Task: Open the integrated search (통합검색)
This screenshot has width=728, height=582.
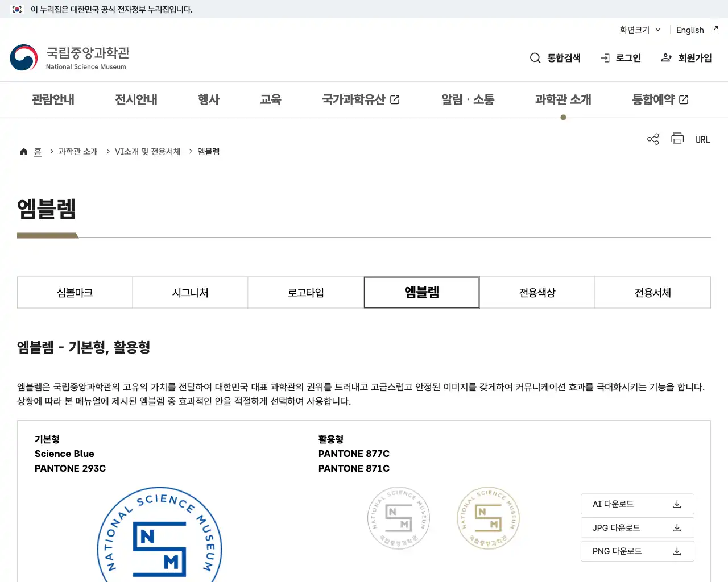Action: click(555, 57)
